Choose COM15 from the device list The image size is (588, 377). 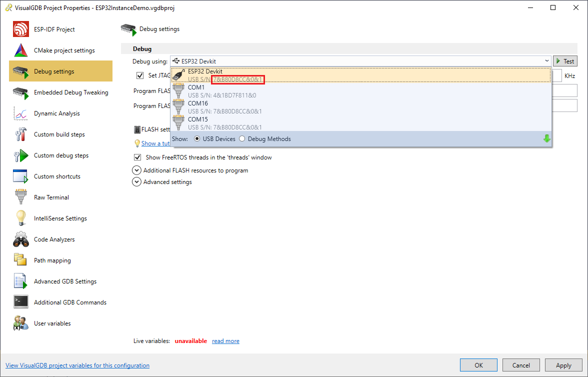pos(361,123)
